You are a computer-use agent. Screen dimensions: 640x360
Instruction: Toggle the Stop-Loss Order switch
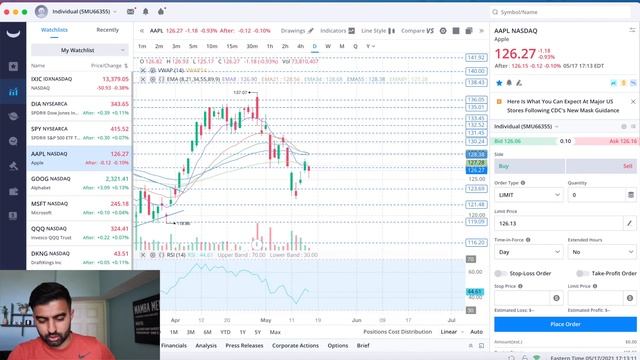click(500, 273)
